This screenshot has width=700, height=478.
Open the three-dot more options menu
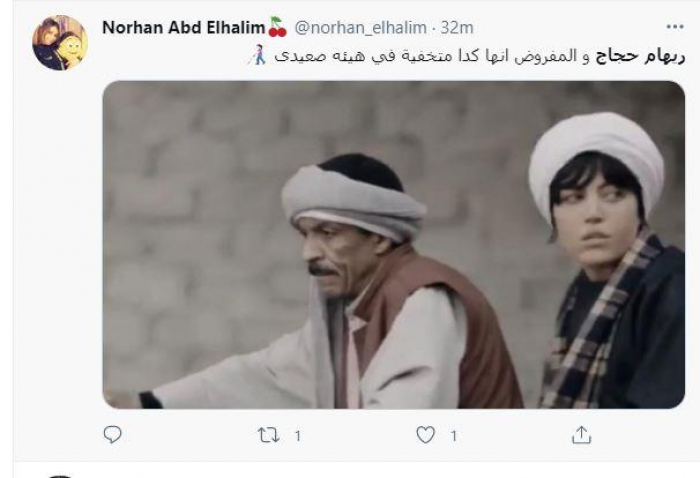(x=675, y=27)
